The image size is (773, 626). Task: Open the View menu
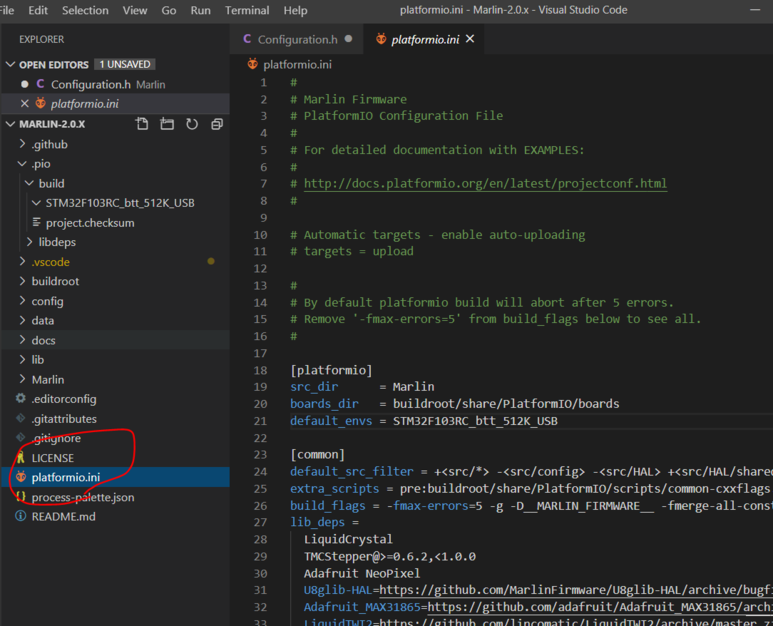click(135, 10)
